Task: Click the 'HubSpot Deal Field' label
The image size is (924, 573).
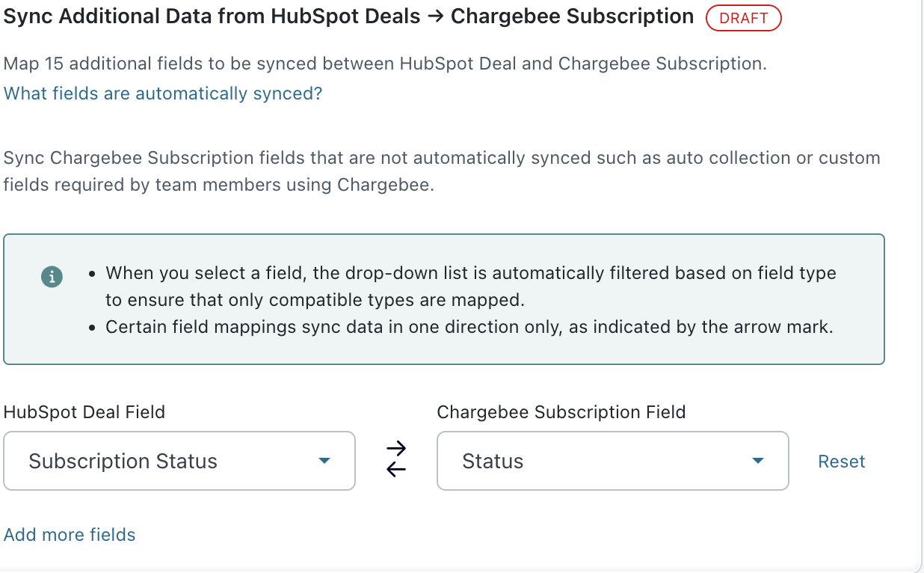Action: point(84,412)
